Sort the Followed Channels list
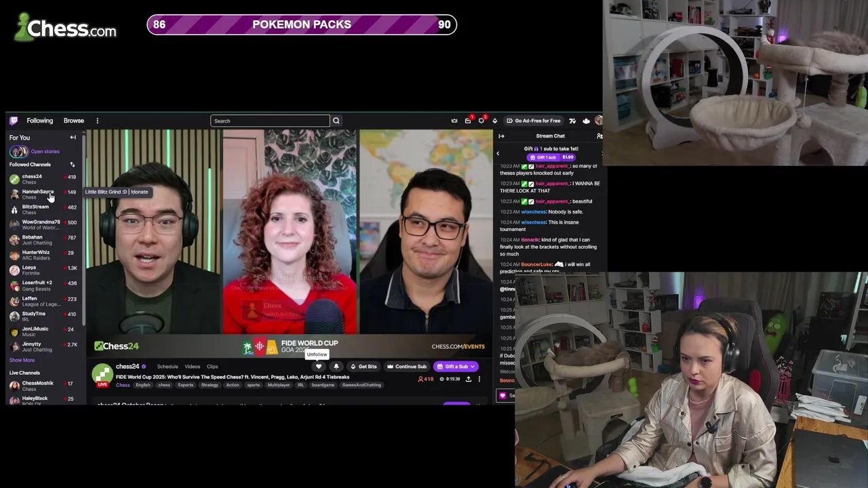 (73, 165)
